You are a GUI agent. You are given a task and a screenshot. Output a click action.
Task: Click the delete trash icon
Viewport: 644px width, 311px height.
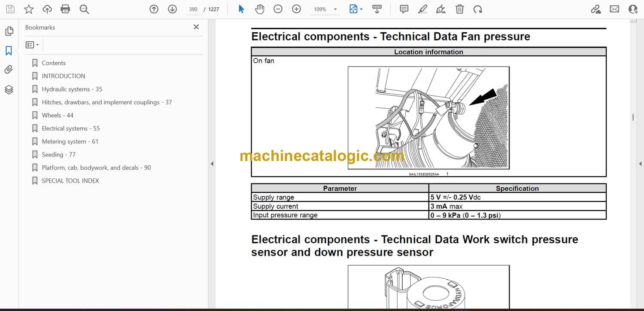coord(459,9)
